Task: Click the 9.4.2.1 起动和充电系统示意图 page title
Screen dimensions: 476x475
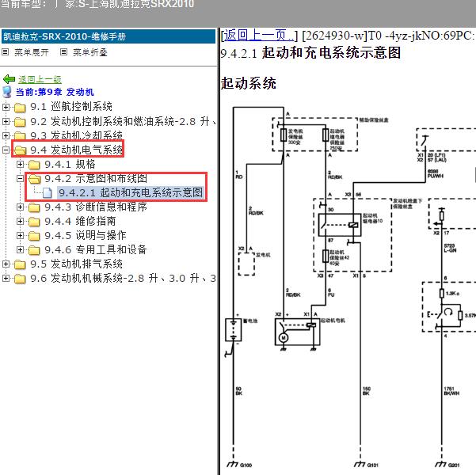Action: [x=310, y=53]
